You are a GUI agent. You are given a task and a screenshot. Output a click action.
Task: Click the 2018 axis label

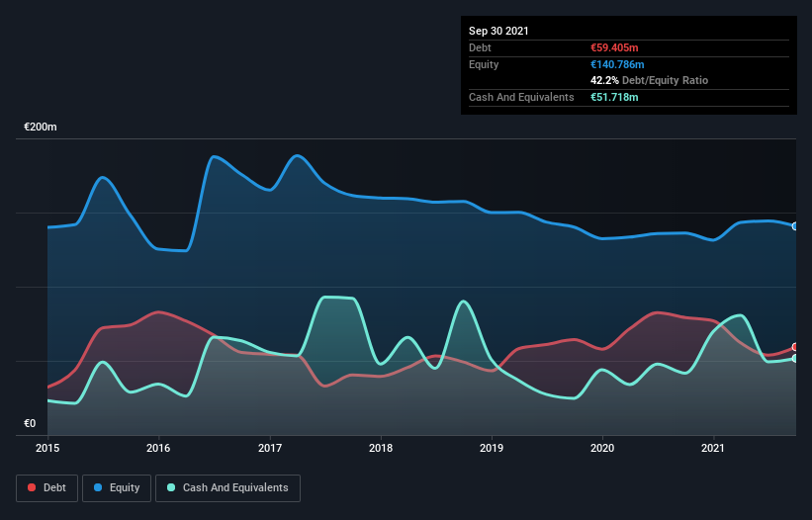point(381,448)
